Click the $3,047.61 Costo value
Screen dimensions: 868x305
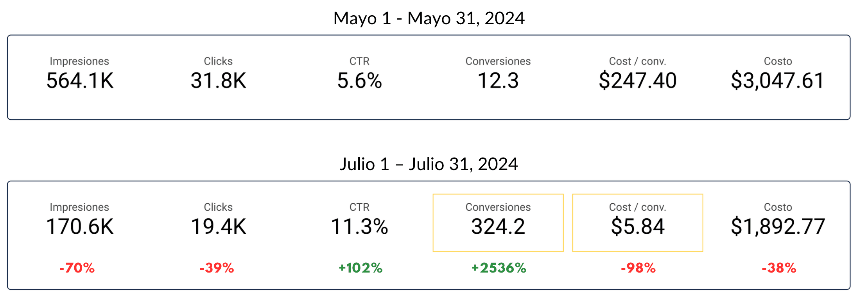pos(777,81)
